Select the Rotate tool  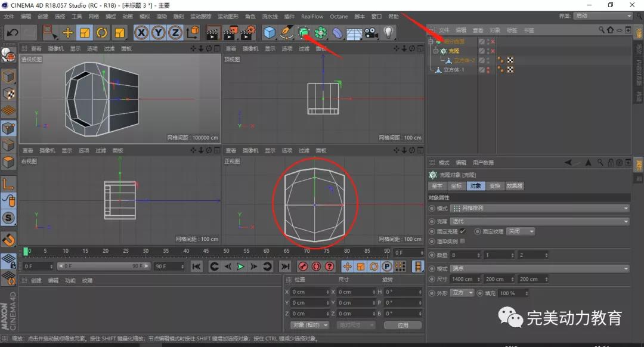click(x=102, y=32)
